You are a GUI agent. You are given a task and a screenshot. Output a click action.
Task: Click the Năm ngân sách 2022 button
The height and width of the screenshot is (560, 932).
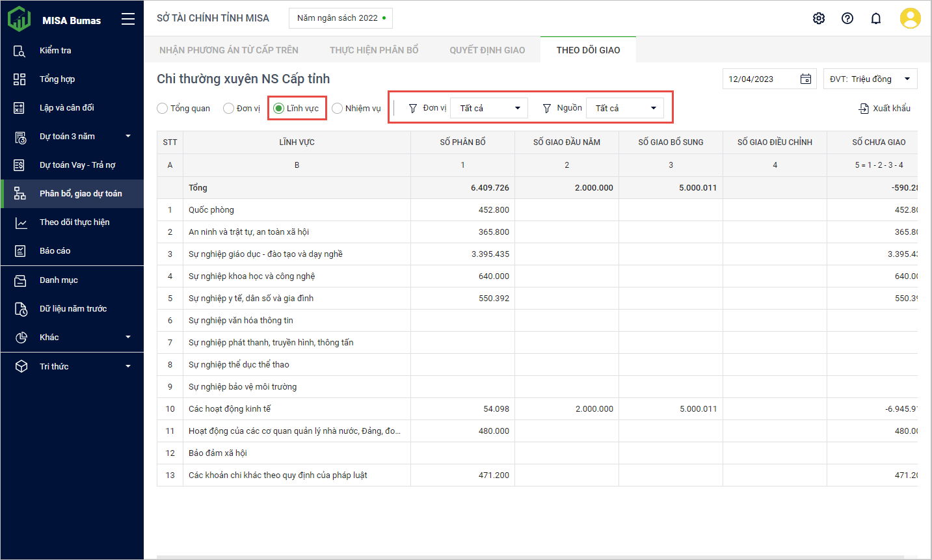(341, 18)
